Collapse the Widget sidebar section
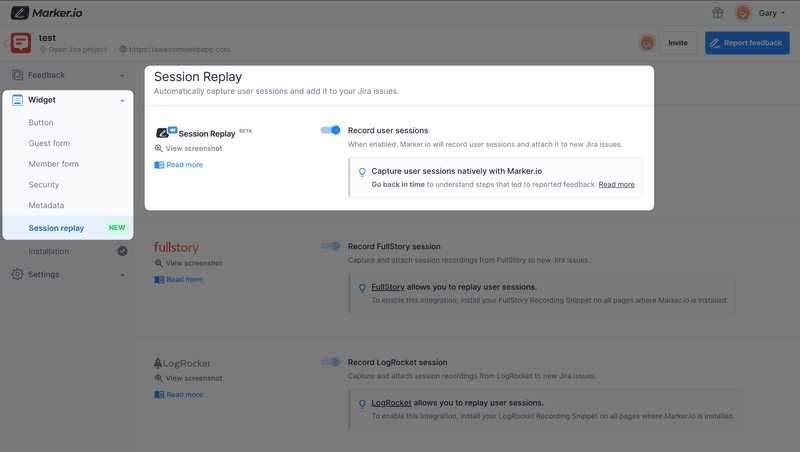Screen dimensions: 800x452 122,100
